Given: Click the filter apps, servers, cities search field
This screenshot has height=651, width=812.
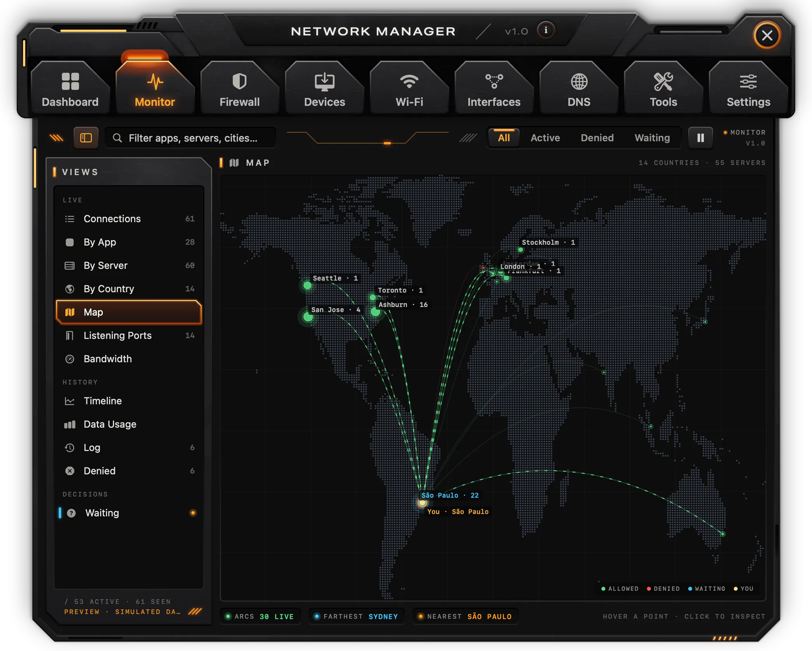Looking at the screenshot, I should coord(190,138).
